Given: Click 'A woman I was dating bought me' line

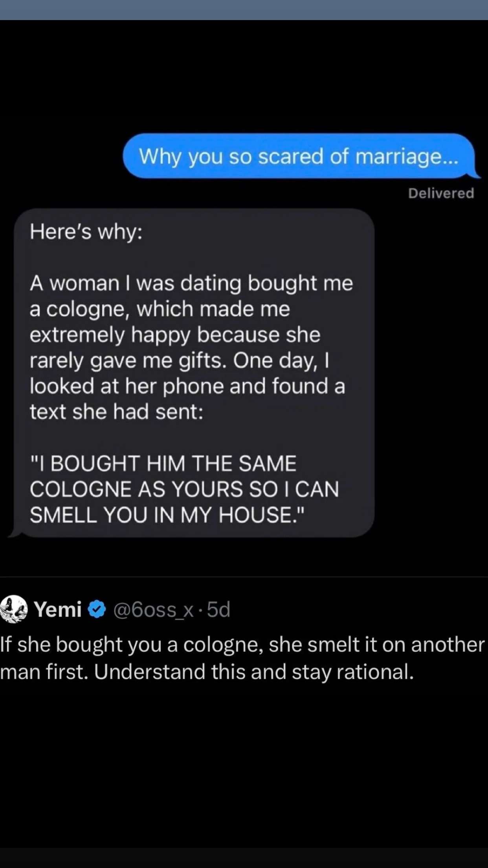Looking at the screenshot, I should point(191,283).
